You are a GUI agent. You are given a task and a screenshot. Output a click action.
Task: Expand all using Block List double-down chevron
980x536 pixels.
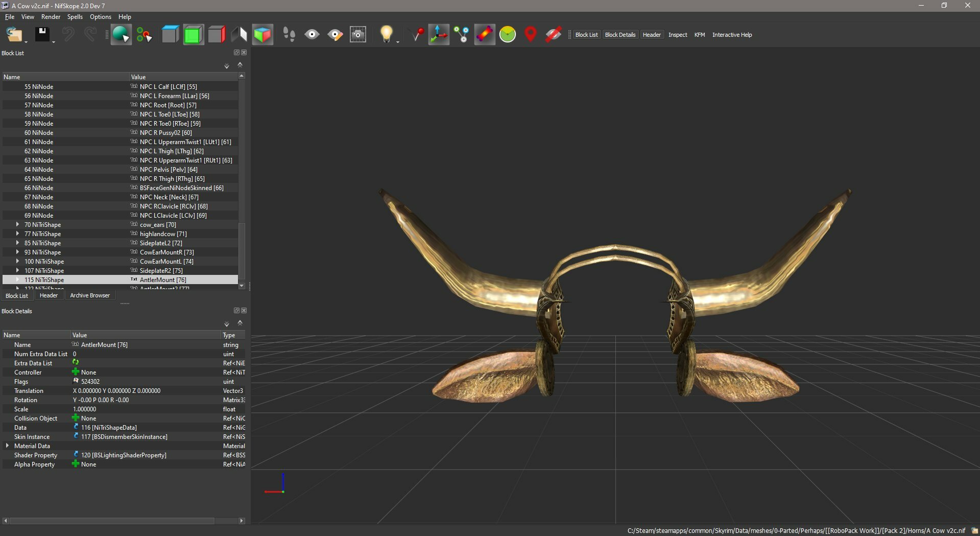227,66
